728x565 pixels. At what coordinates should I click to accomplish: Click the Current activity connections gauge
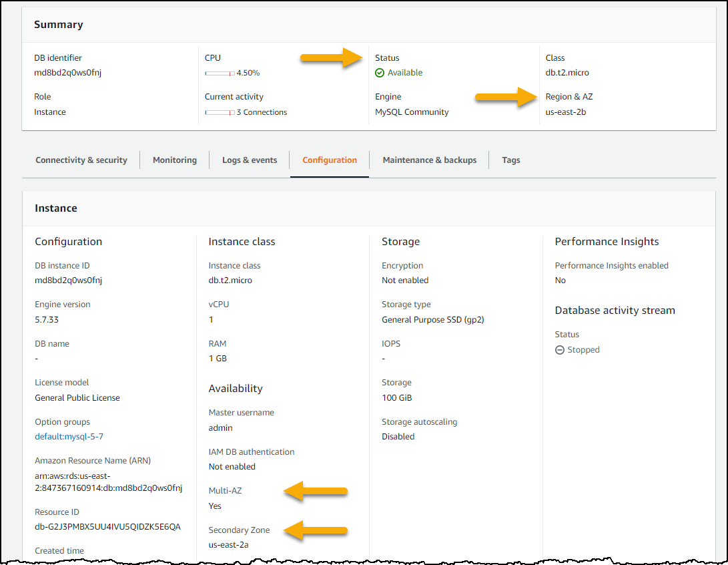pyautogui.click(x=218, y=112)
